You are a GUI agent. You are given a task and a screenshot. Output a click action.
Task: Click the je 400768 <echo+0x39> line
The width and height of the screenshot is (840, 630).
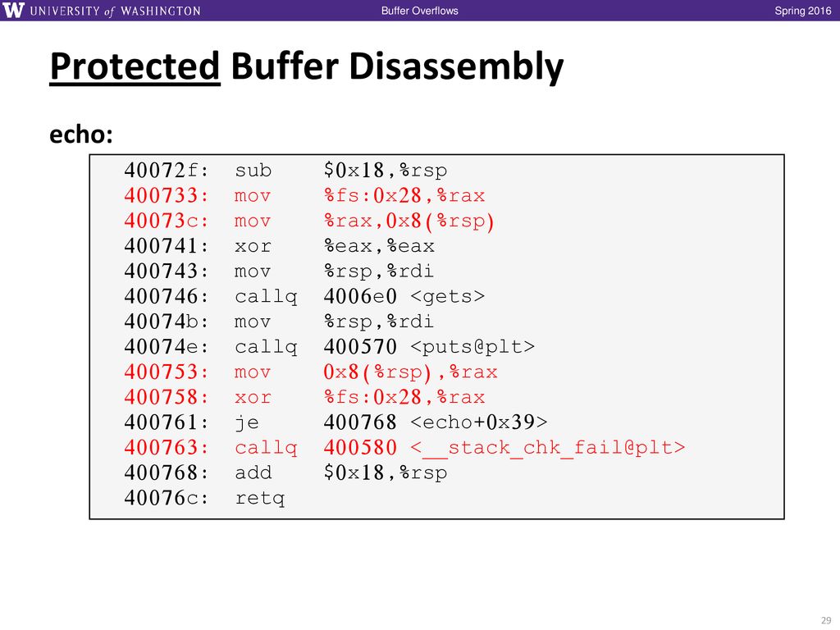[x=336, y=422]
